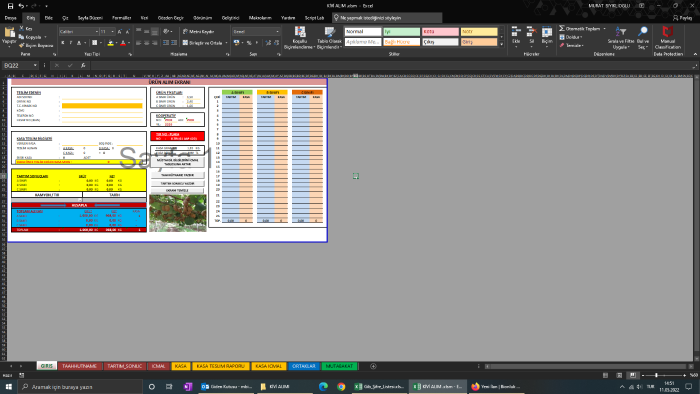This screenshot has width=700, height=394.
Task: Toggle bold formatting
Action: point(62,43)
